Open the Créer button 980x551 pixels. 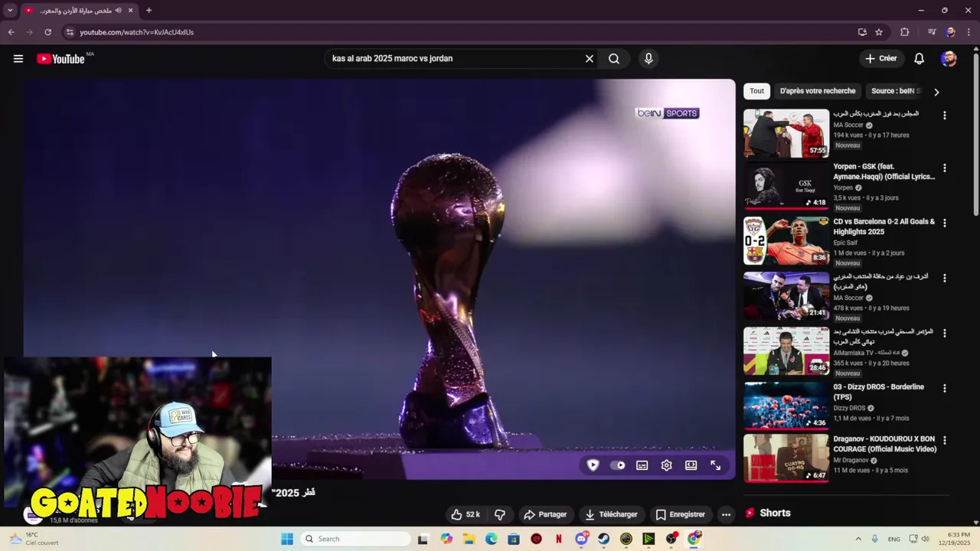tap(880, 59)
